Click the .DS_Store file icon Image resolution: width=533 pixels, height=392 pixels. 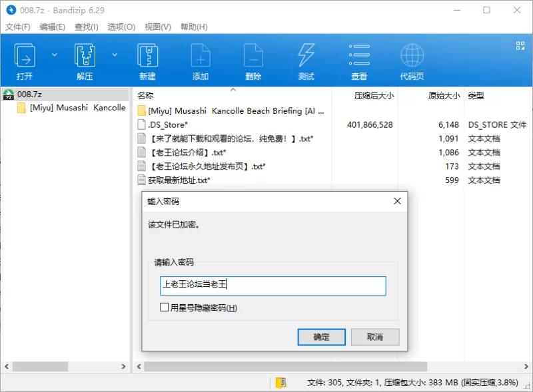pyautogui.click(x=141, y=124)
